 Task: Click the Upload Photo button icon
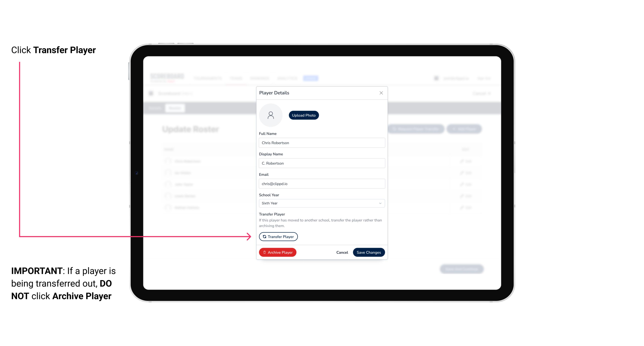click(304, 115)
